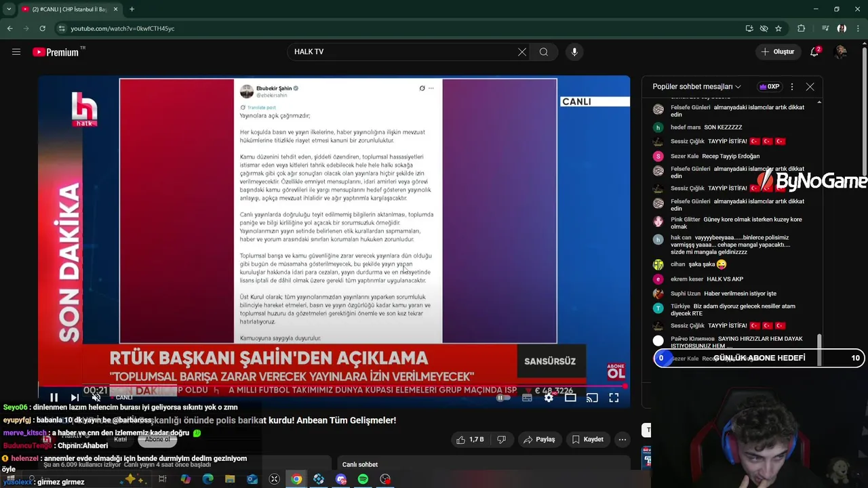This screenshot has width=868, height=488.
Task: Expand Popüler sohbet mesajları dropdown
Action: (x=696, y=87)
